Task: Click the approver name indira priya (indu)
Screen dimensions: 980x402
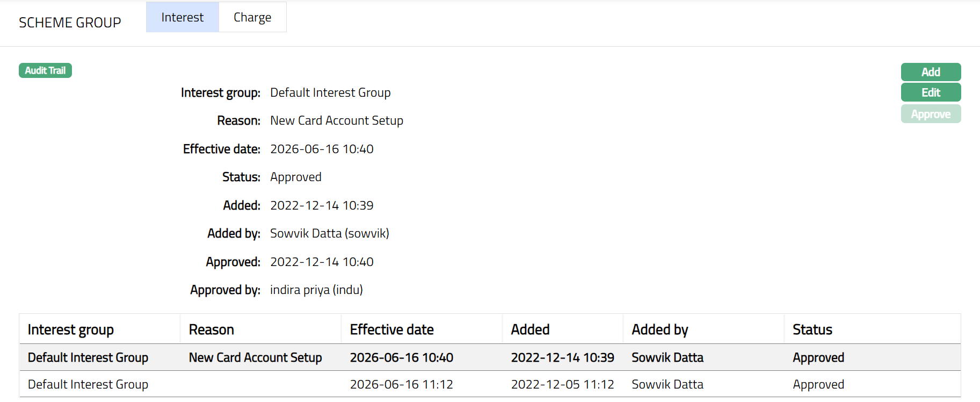Action: tap(316, 290)
